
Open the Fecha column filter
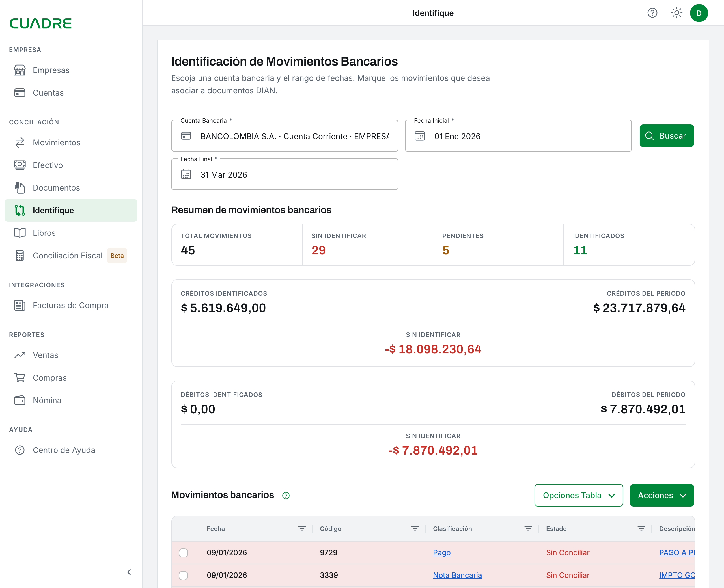pos(302,529)
